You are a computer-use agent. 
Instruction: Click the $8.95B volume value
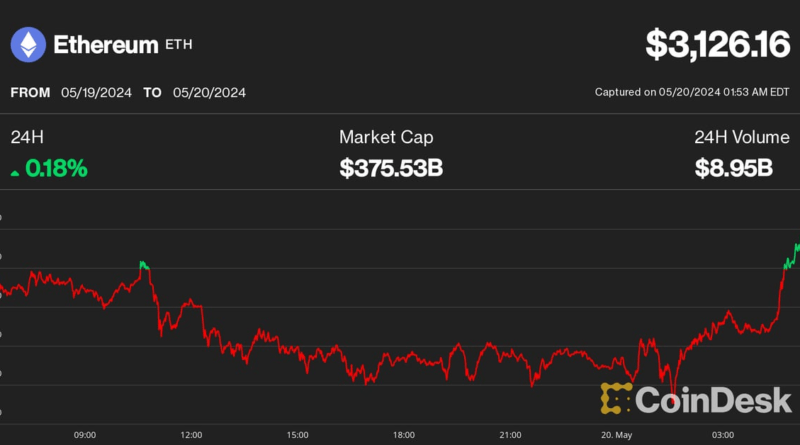click(735, 169)
